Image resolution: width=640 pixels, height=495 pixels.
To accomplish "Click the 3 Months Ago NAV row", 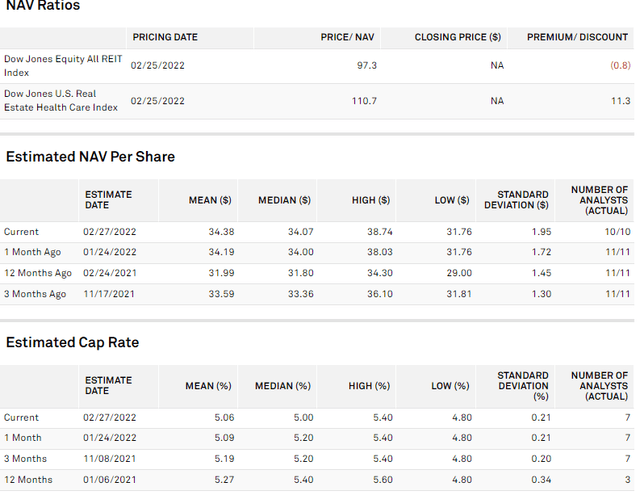I will (x=317, y=294).
